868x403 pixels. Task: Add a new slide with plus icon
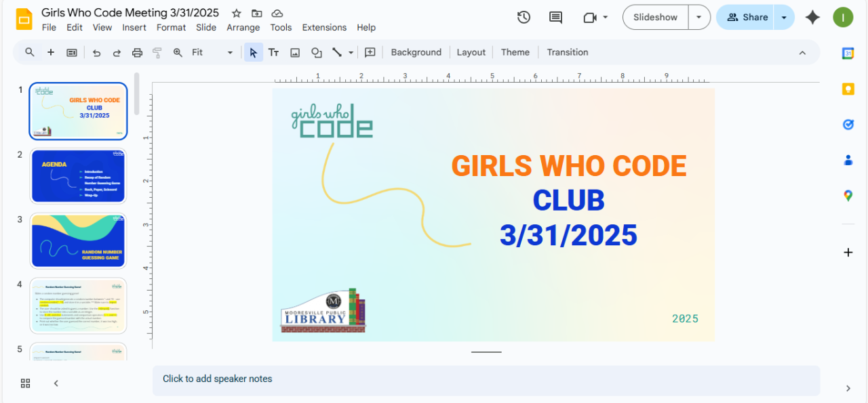(51, 52)
